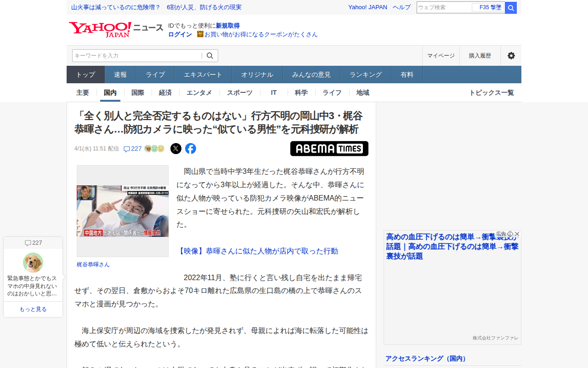Click the 株式会社ファンファレ advertiser label

coord(495,338)
